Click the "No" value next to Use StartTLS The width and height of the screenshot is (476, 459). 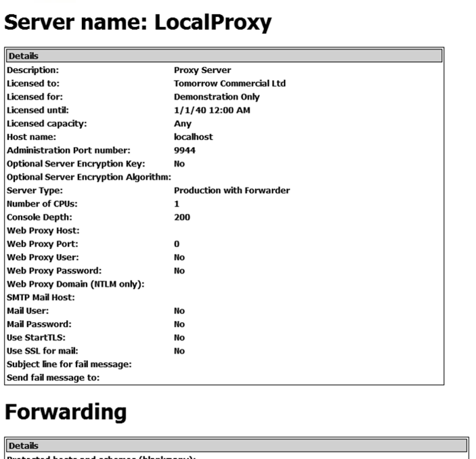[x=179, y=338]
